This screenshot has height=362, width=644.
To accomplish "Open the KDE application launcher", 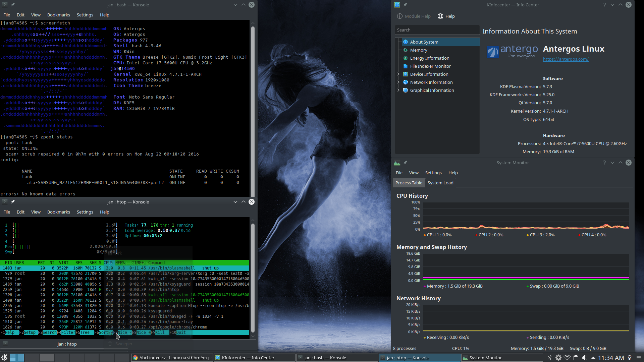I will tap(4, 358).
